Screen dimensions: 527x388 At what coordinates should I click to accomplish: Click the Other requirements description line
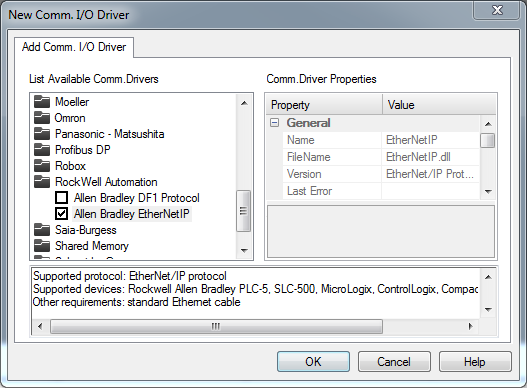point(136,302)
